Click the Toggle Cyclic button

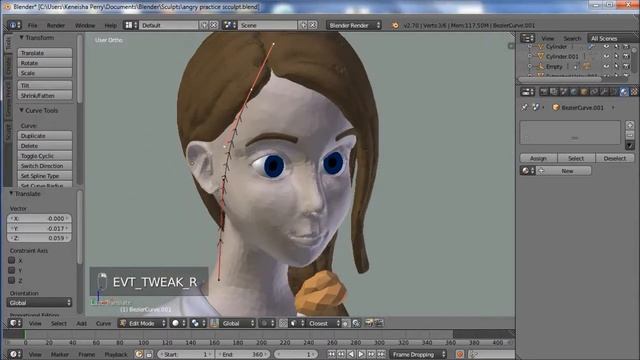[45, 156]
